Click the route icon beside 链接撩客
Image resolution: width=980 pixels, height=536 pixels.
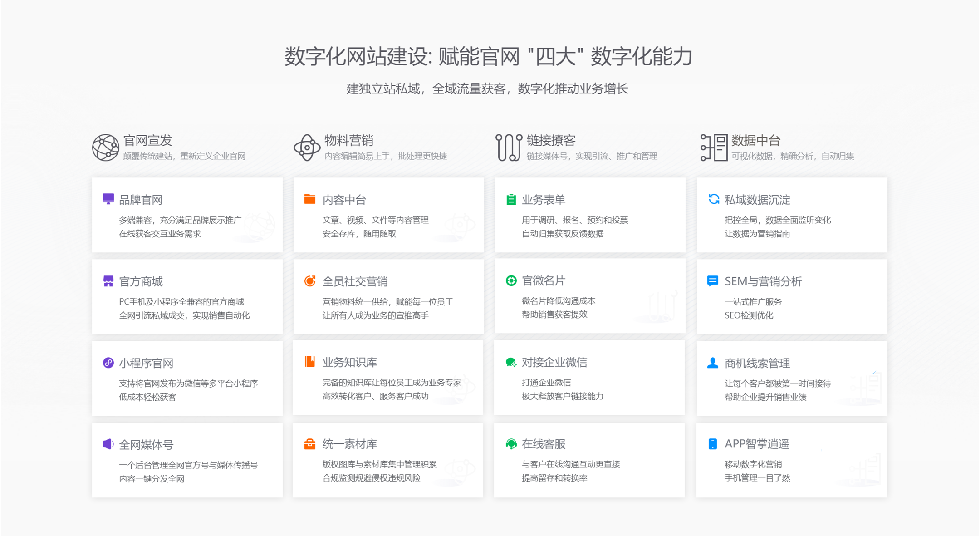coord(509,148)
